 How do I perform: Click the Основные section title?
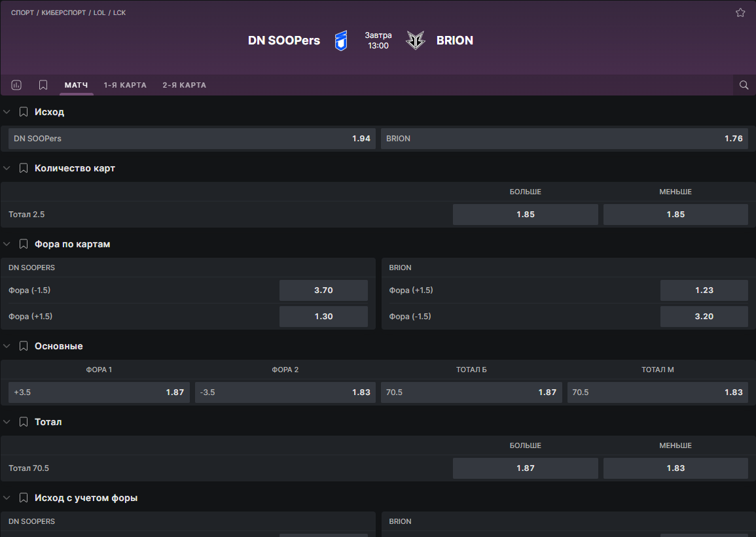pos(59,346)
